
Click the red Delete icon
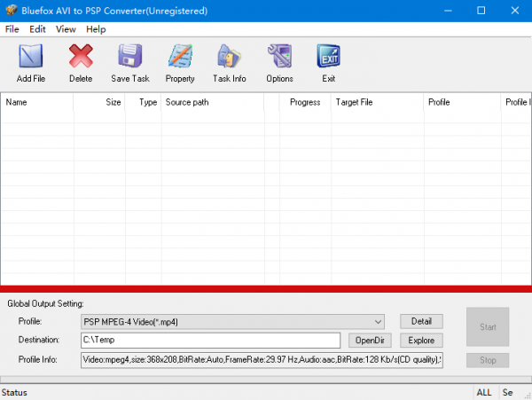81,56
